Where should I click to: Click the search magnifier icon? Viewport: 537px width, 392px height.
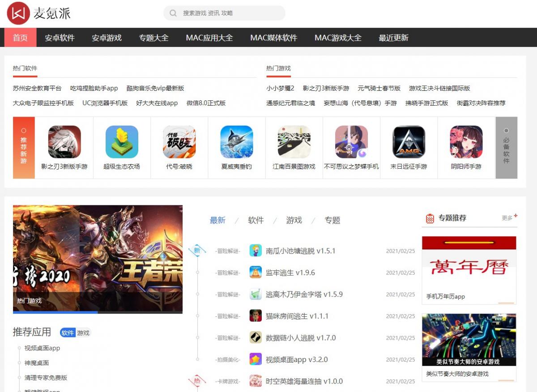pos(173,13)
